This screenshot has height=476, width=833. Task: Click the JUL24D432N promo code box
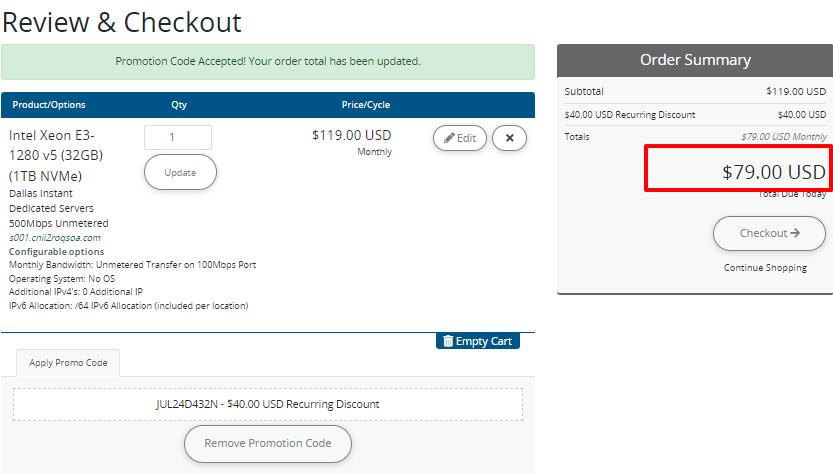[x=268, y=404]
